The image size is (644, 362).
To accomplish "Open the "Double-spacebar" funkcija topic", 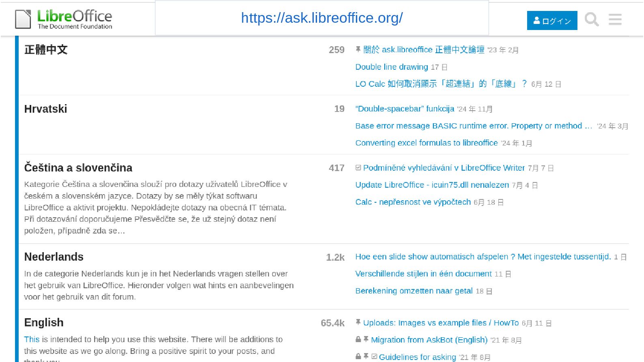I will [x=405, y=109].
